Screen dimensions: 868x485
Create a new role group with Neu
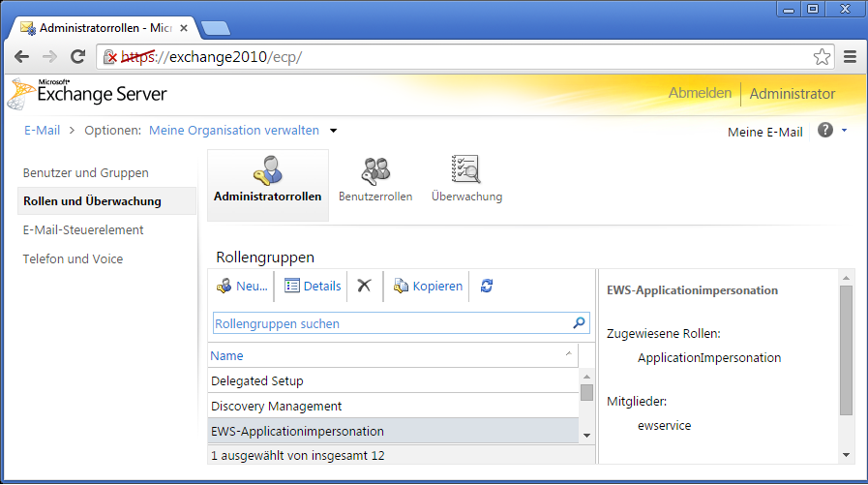coord(242,286)
